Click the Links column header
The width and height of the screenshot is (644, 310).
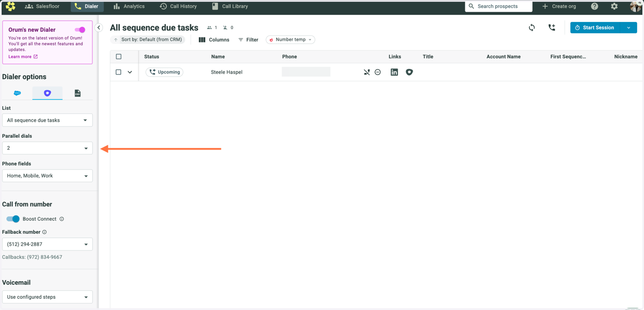pyautogui.click(x=395, y=56)
